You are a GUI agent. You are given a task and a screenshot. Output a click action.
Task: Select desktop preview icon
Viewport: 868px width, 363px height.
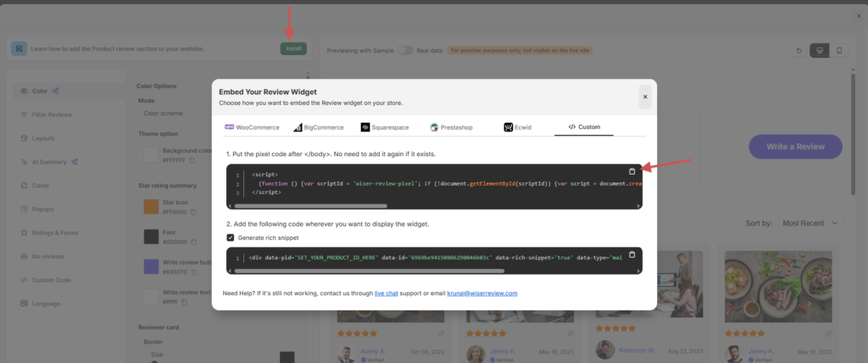(819, 50)
